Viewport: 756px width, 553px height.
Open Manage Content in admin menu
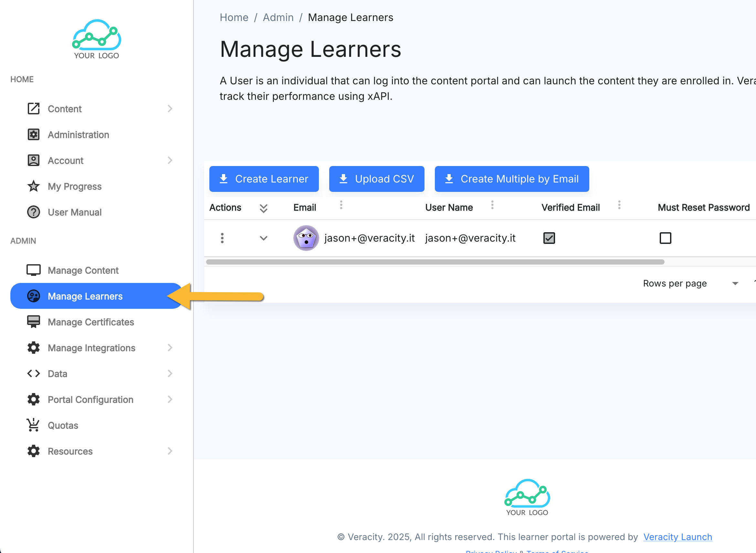click(x=83, y=270)
